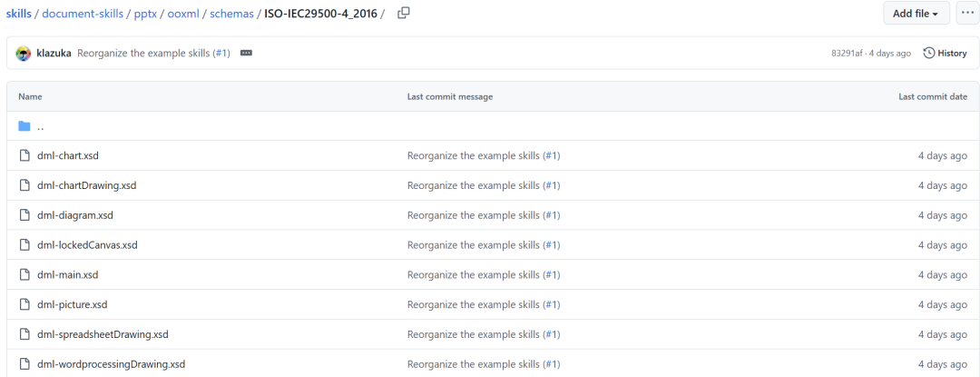Open the Add file dropdown
This screenshot has height=377, width=980.
coord(916,13)
